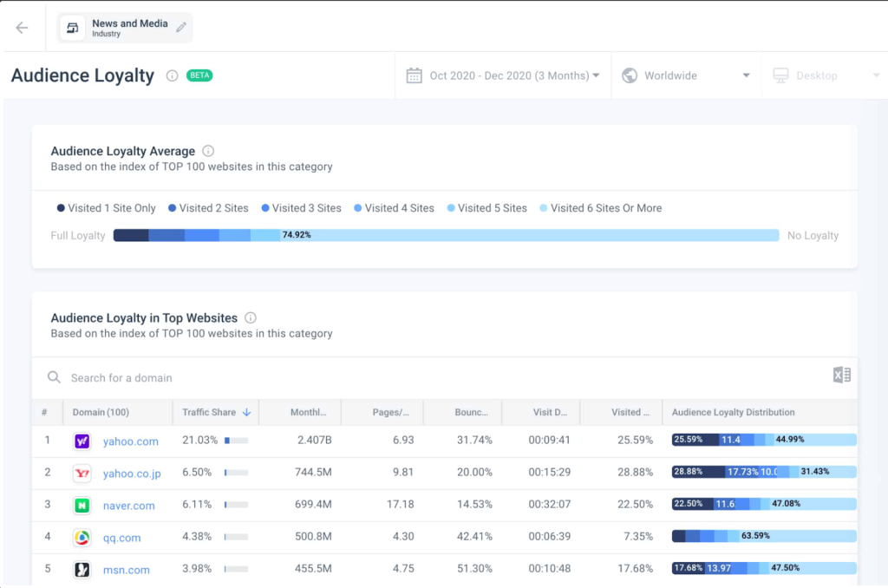Export table using the Excel icon
This screenshot has width=888, height=588.
841,376
